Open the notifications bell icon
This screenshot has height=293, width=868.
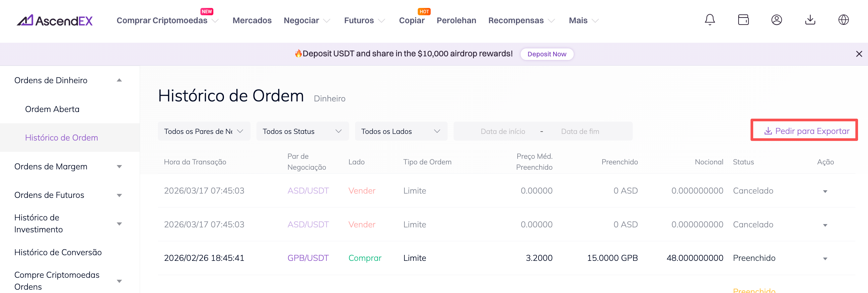pyautogui.click(x=710, y=20)
